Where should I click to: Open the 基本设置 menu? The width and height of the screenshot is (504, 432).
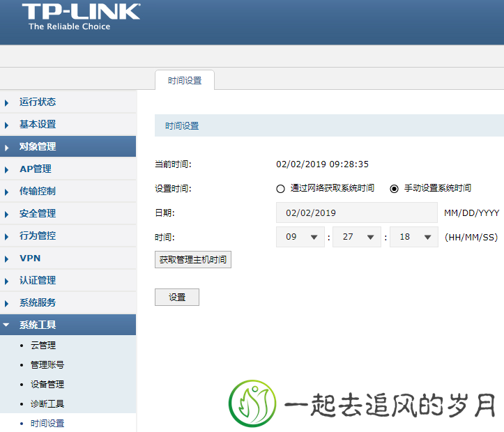pyautogui.click(x=38, y=124)
